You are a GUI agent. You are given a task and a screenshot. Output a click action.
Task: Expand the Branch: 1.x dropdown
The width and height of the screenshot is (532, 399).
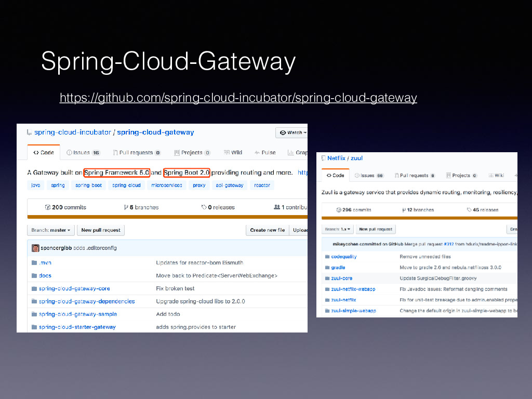coord(338,229)
